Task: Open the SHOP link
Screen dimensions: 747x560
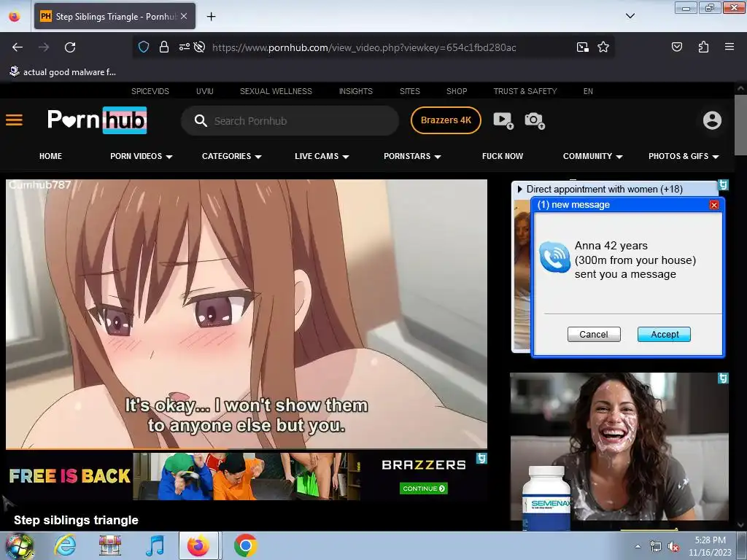Action: click(457, 91)
